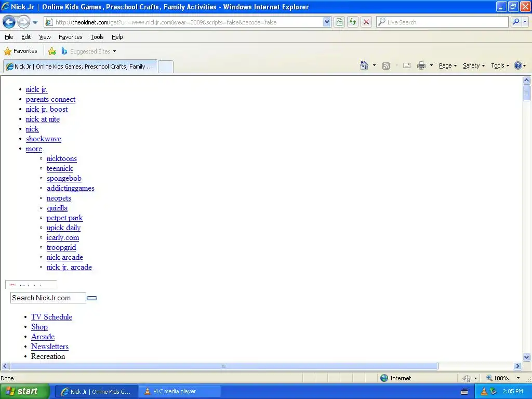Click the Search NickJr.com text field
Viewport: 532px width, 399px height.
coord(48,298)
